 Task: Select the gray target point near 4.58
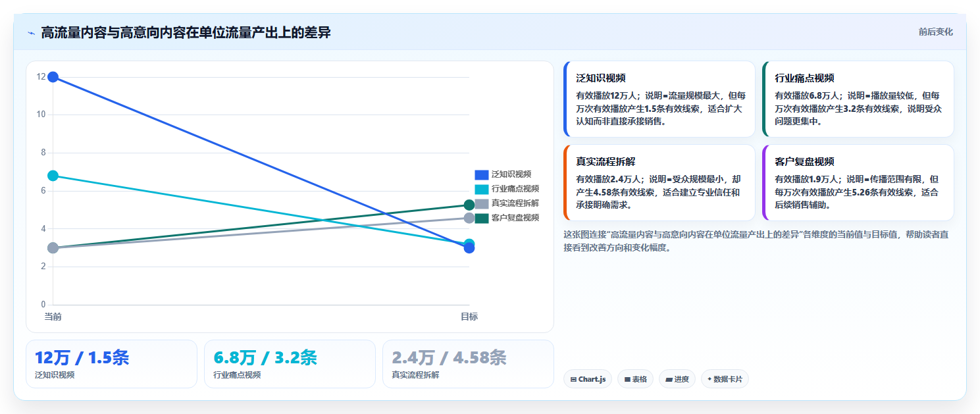469,218
